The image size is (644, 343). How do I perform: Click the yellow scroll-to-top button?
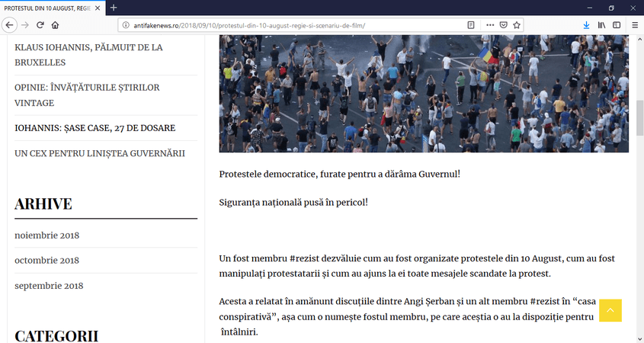[610, 310]
